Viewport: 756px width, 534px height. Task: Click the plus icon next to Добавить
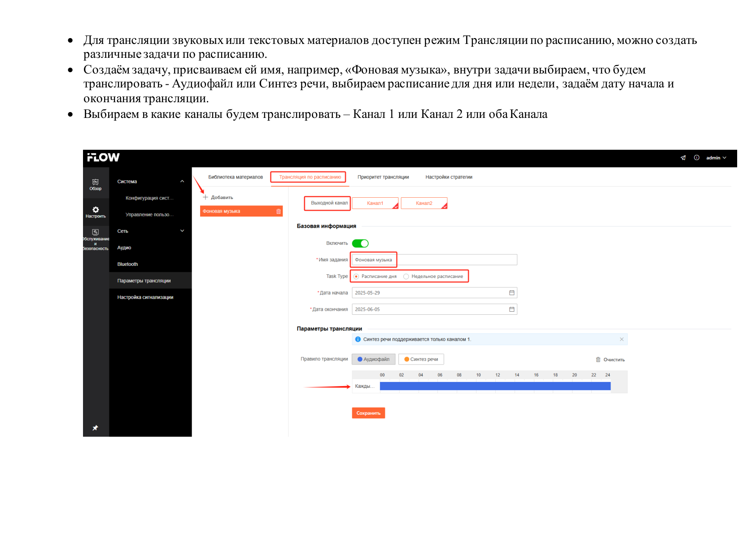click(x=205, y=197)
